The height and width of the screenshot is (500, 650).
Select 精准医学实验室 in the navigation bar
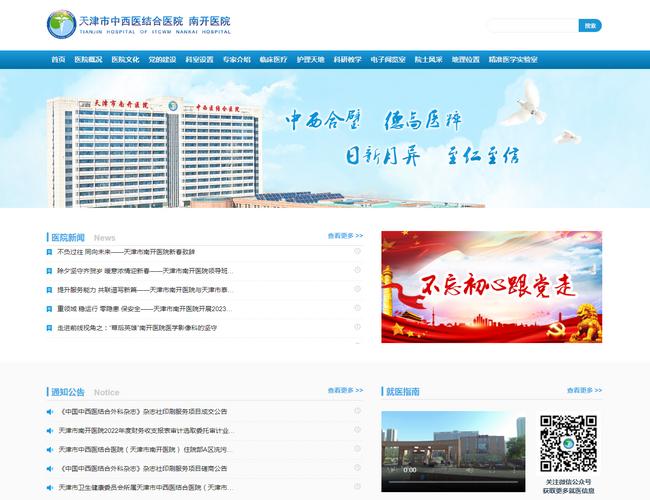pyautogui.click(x=513, y=60)
